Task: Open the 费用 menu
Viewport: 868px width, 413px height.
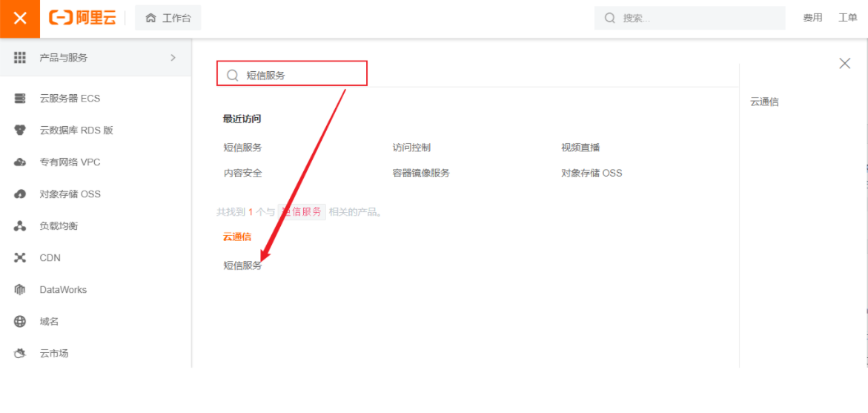Action: pyautogui.click(x=812, y=18)
